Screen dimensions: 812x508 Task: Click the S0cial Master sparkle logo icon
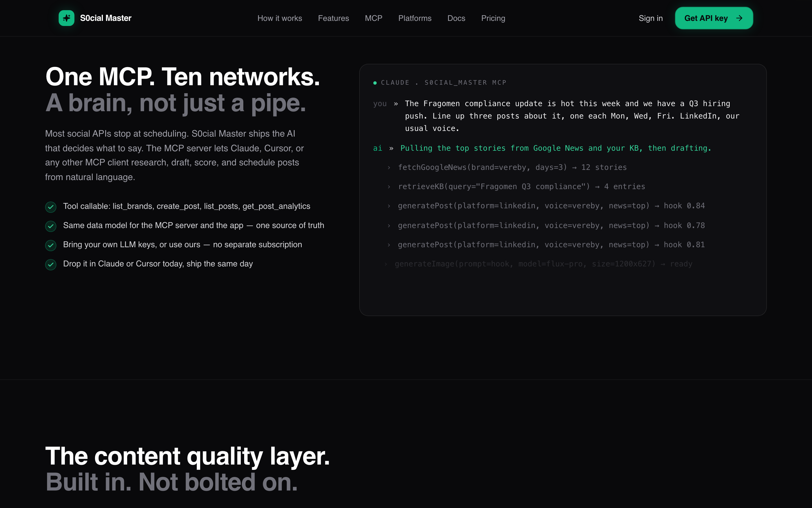coord(67,18)
